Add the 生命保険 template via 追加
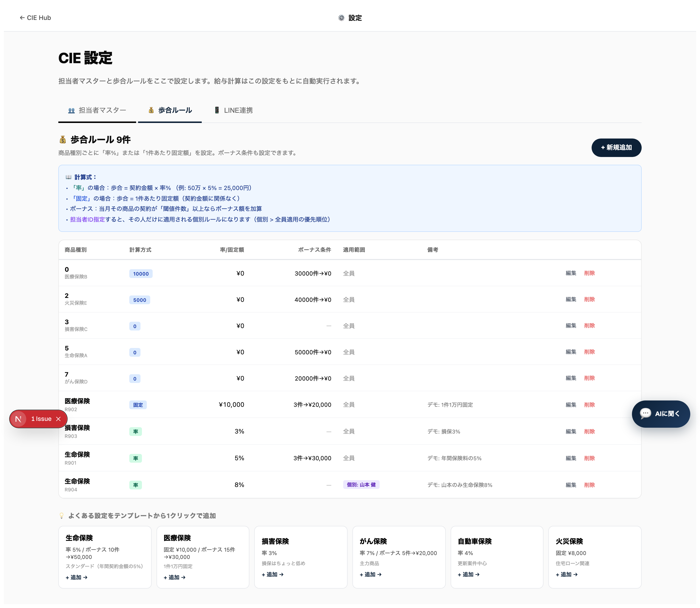This screenshot has height=608, width=700. pyautogui.click(x=76, y=577)
